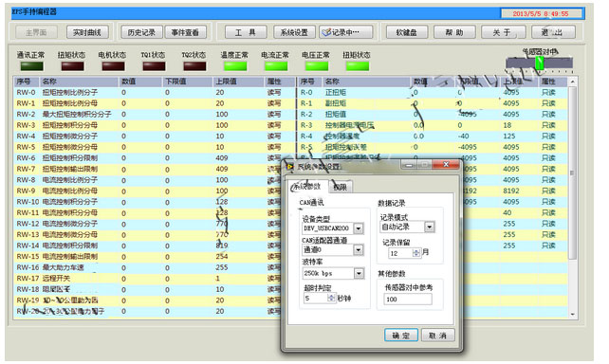This screenshot has width=609, height=364.
Task: Open the 历史记录 view
Action: tap(141, 32)
